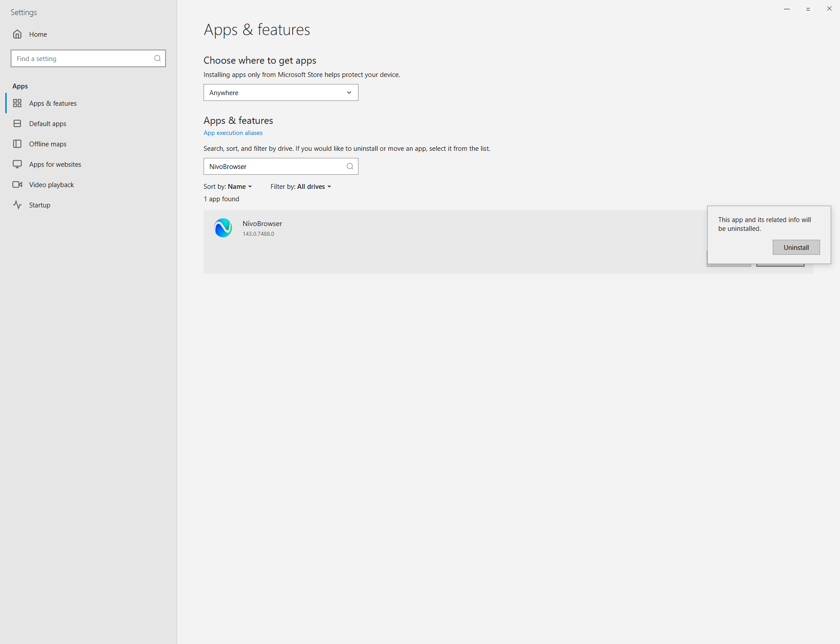Click the '1 app found' text
Viewport: 840px width, 644px height.
coord(221,199)
